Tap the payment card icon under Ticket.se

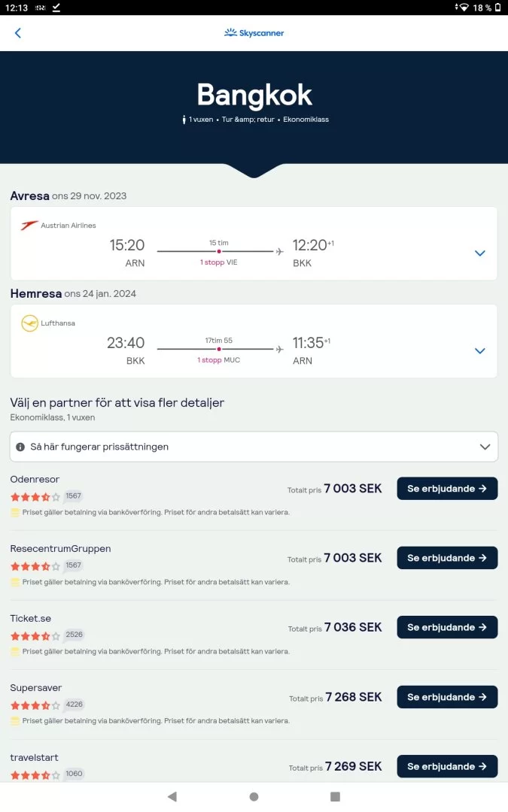click(x=15, y=651)
